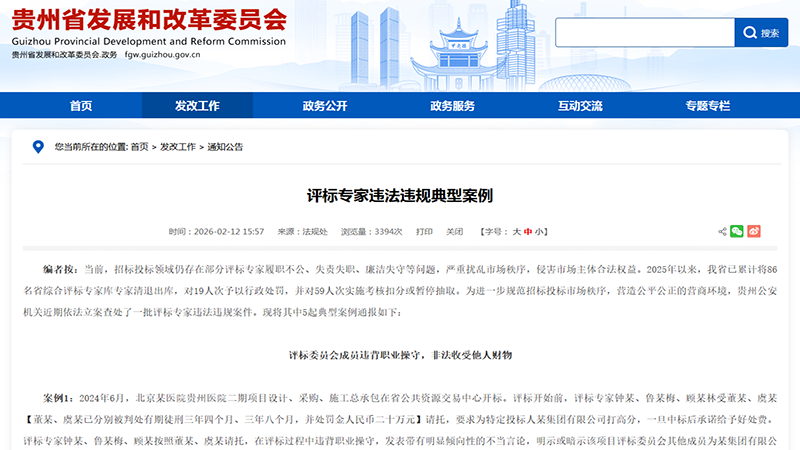This screenshot has height=450, width=800.
Task: Focus the site search input field
Action: coord(645,33)
